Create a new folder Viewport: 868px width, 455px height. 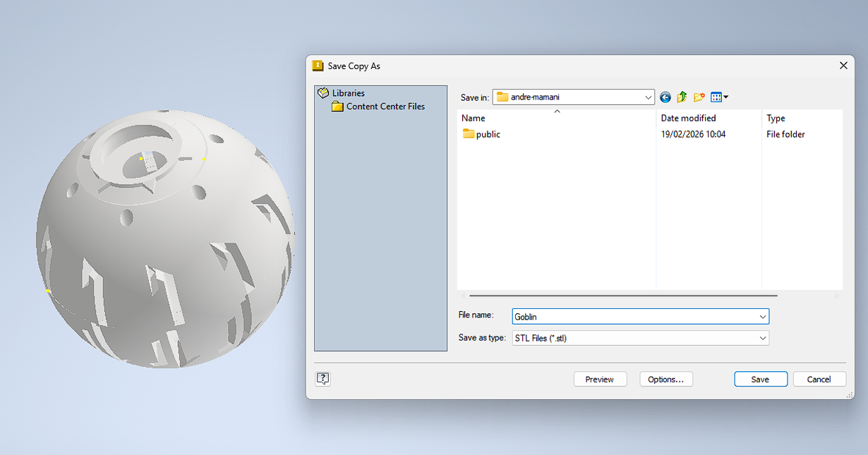[699, 97]
